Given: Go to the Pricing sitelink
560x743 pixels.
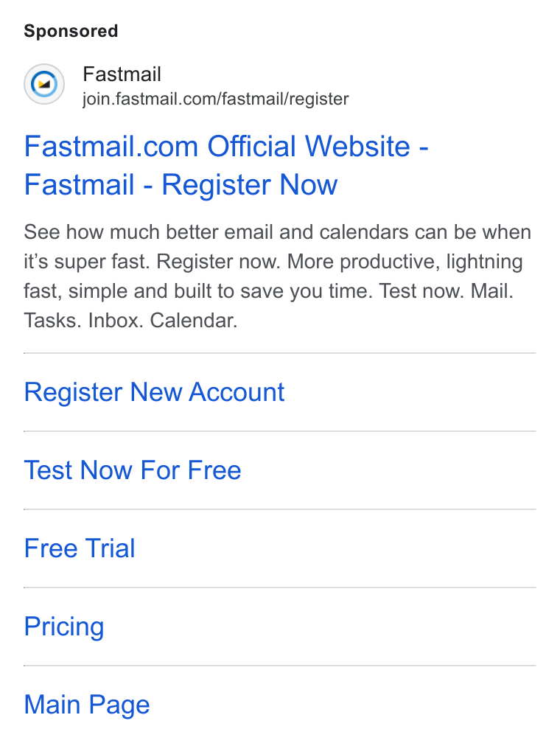Looking at the screenshot, I should click(x=64, y=627).
